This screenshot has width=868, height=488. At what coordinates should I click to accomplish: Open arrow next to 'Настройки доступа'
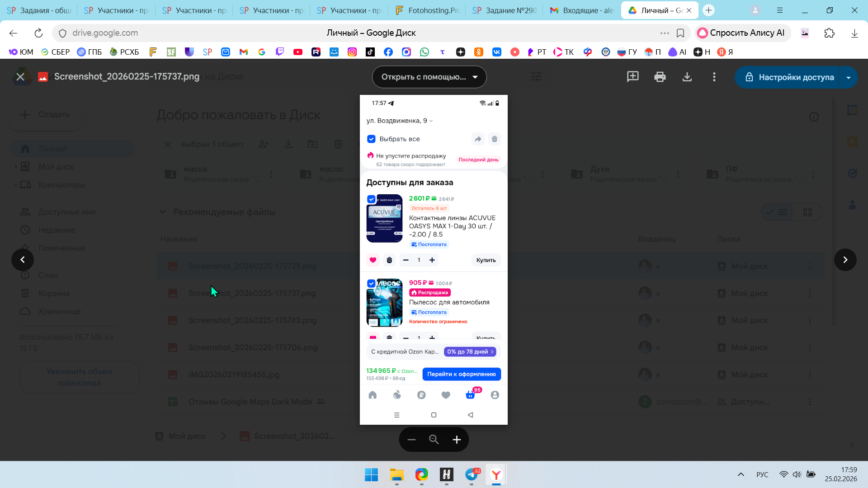tap(849, 77)
